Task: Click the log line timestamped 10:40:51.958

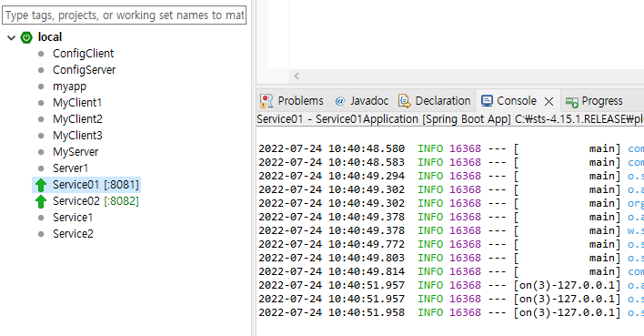Action: [x=450, y=312]
